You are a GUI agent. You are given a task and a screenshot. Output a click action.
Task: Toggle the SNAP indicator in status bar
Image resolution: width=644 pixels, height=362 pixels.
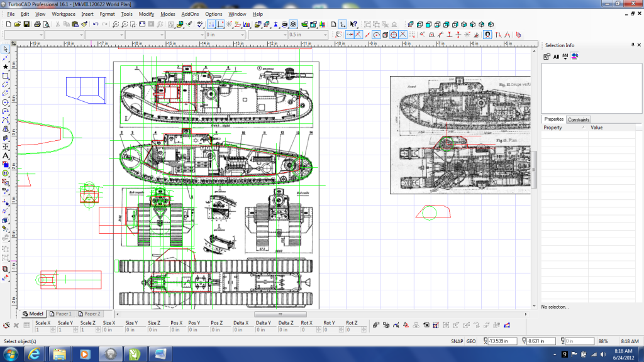click(457, 341)
